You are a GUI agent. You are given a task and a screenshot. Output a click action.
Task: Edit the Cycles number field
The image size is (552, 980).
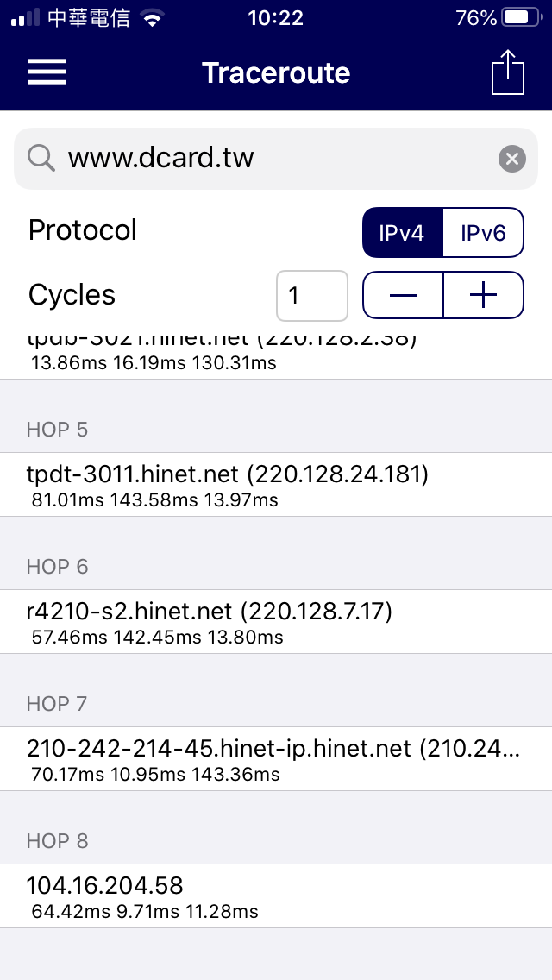(x=312, y=296)
